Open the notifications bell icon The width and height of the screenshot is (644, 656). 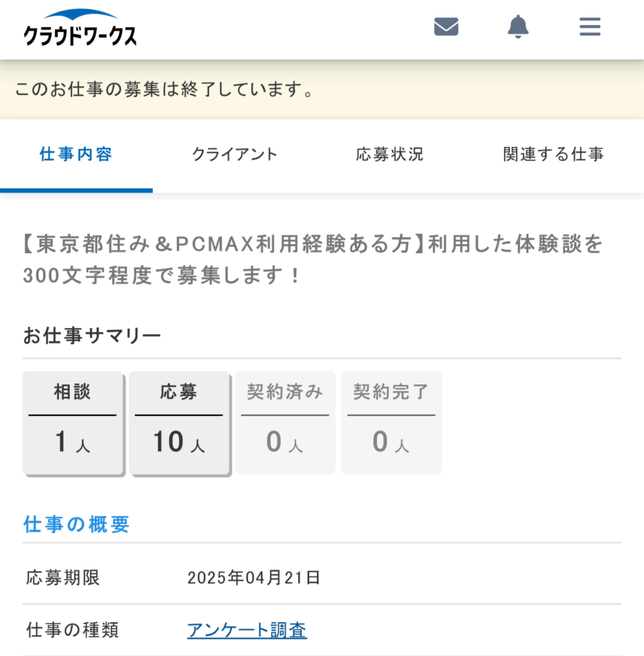click(x=518, y=27)
